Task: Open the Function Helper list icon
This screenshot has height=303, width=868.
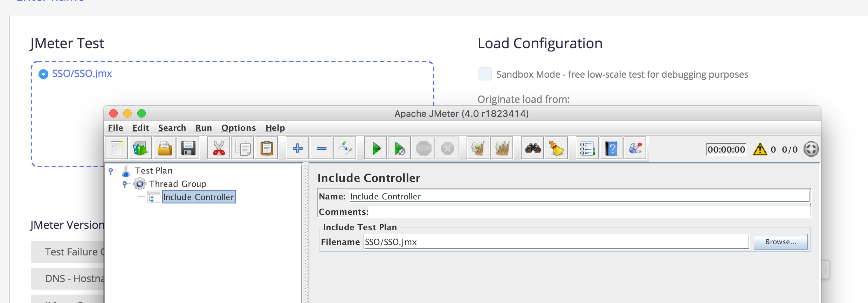Action: tap(587, 148)
